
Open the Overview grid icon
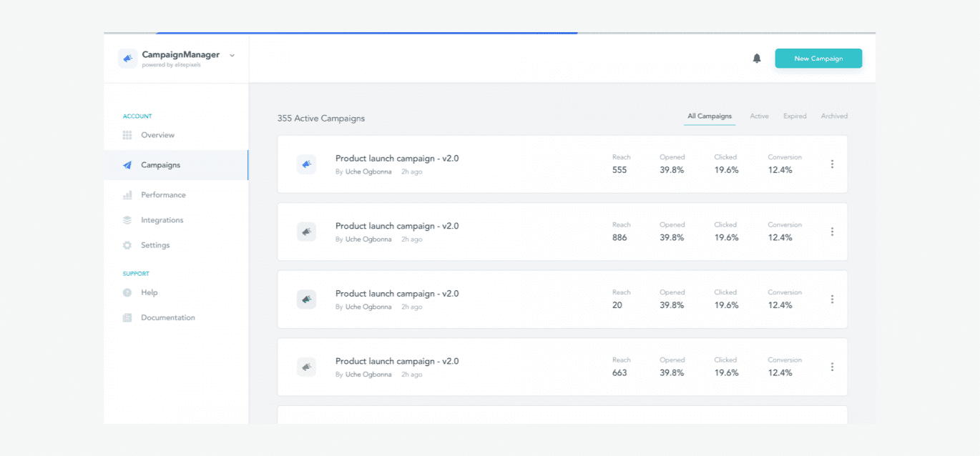pyautogui.click(x=127, y=135)
